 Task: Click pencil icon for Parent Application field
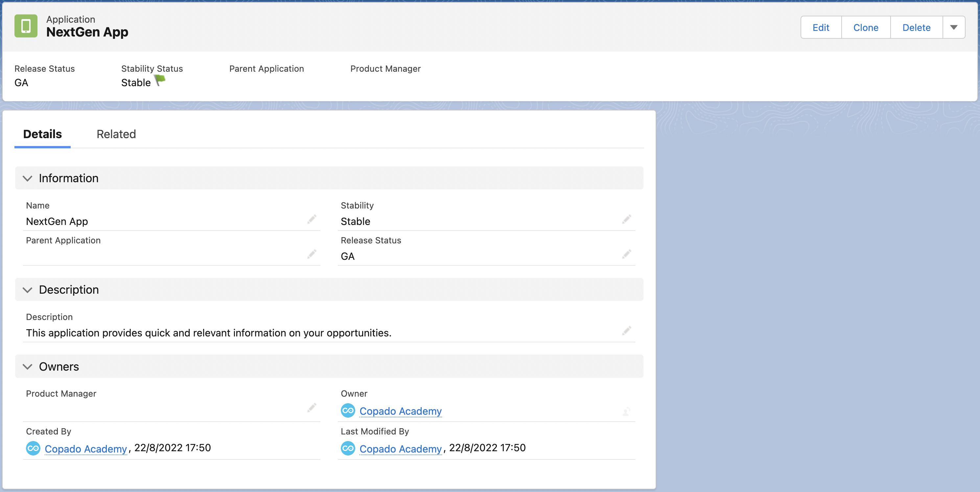[312, 254]
